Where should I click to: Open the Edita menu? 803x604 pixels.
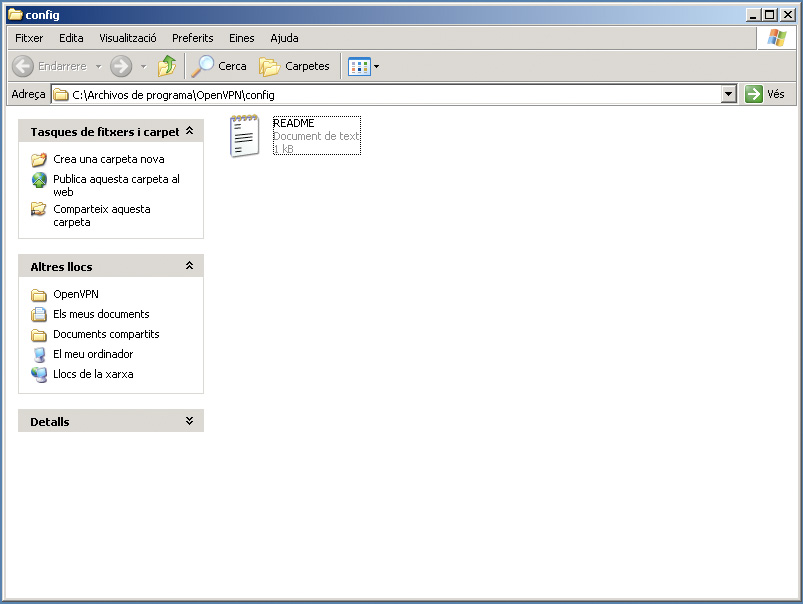pyautogui.click(x=71, y=38)
